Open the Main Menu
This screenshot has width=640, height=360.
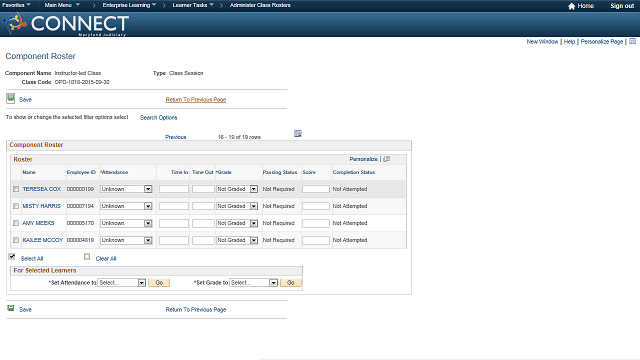pyautogui.click(x=62, y=5)
